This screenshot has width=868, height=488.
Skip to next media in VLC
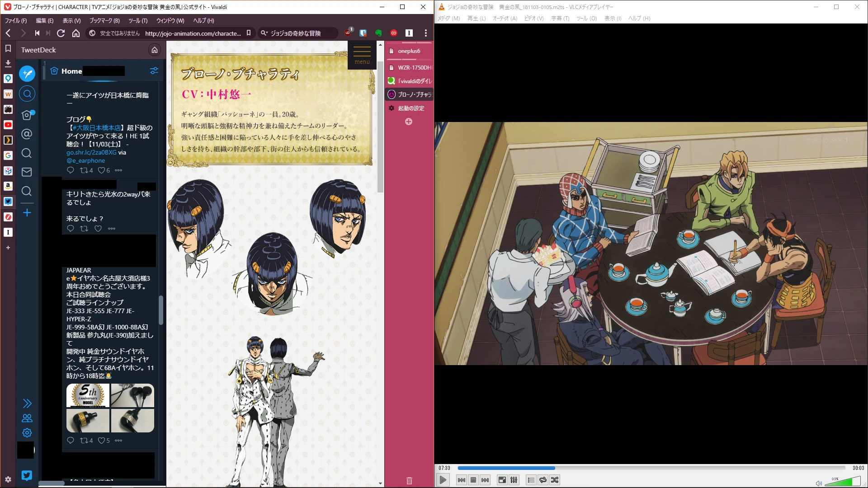(485, 480)
